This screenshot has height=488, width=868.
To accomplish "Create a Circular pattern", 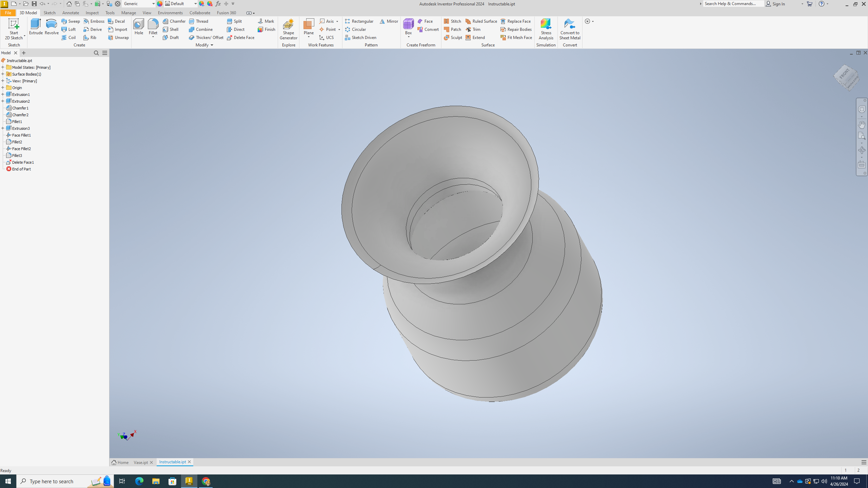I will coord(355,29).
